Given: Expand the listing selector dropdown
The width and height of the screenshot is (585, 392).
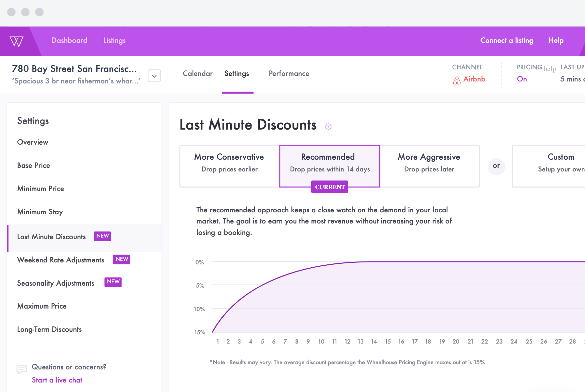Looking at the screenshot, I should 154,76.
